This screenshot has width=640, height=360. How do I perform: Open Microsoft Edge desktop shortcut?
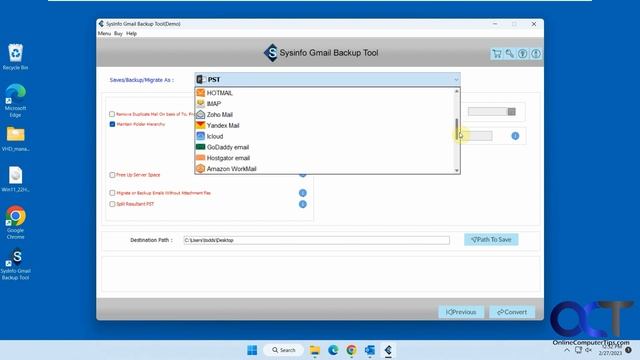point(16,101)
